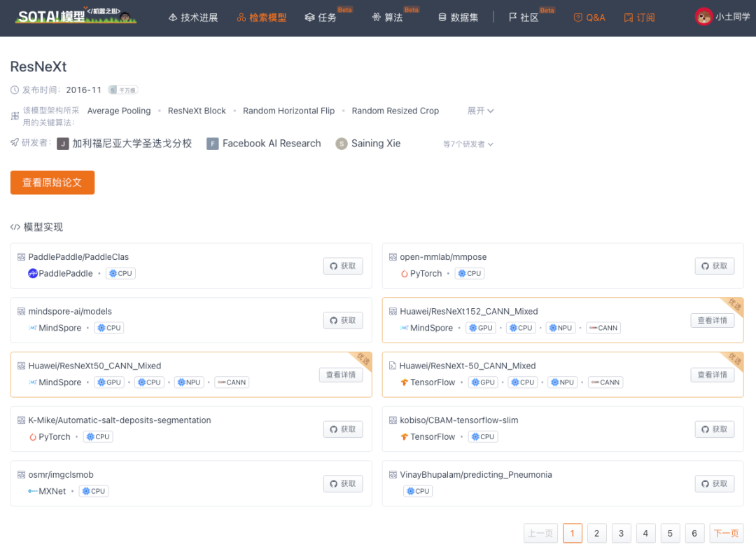Click 获取 for VinayBhupalam/predicting_Pneumonia
756x559 pixels.
715,484
